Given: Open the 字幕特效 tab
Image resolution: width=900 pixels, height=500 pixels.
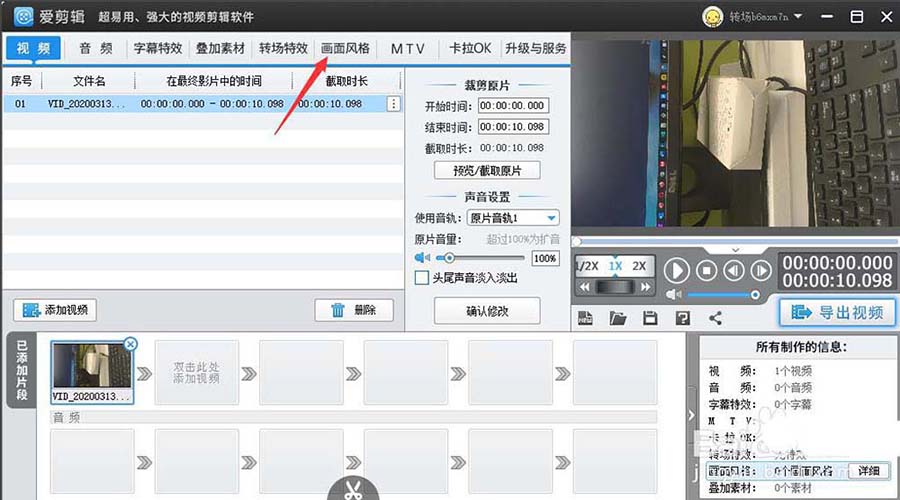Looking at the screenshot, I should [x=158, y=48].
